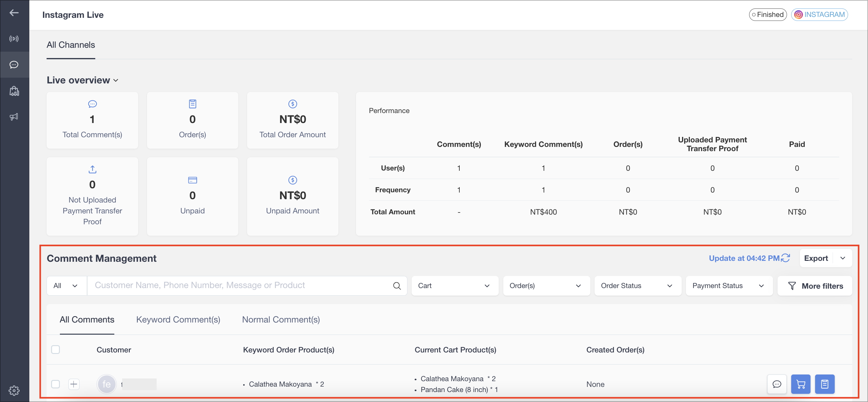Open the chat bubble sidebar icon
Image resolution: width=868 pixels, height=402 pixels.
click(x=14, y=65)
